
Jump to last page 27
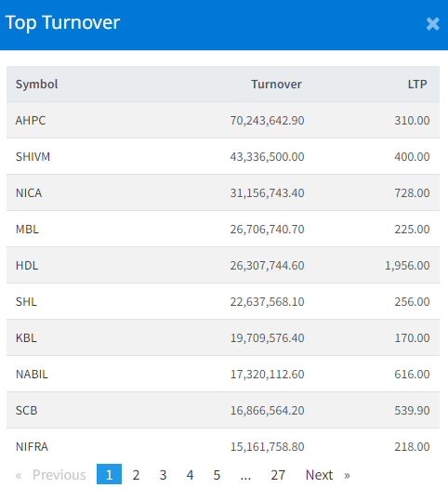278,474
